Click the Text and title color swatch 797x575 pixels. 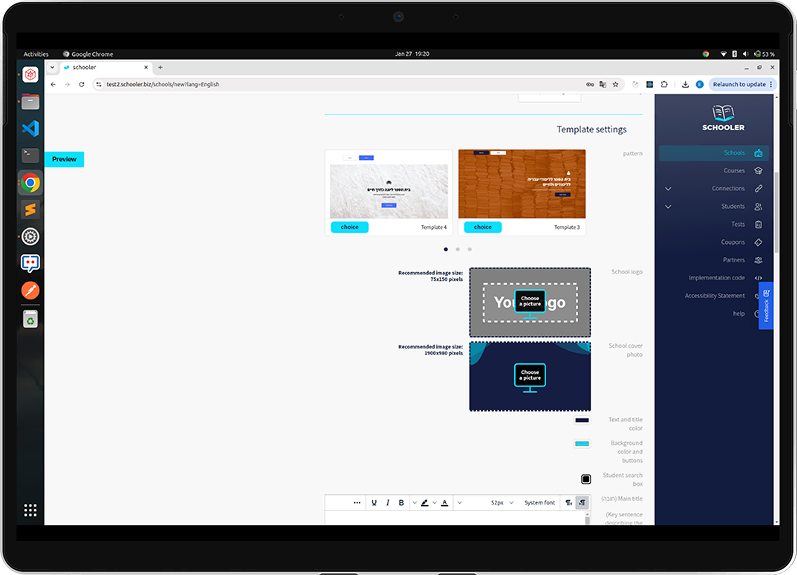[x=582, y=421]
